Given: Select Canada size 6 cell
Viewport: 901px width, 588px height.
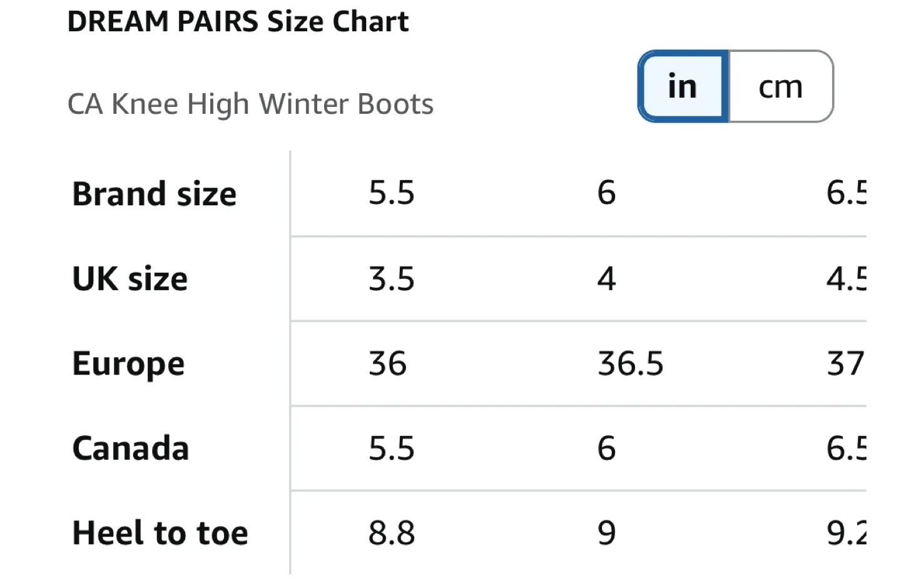Looking at the screenshot, I should coord(606,448).
